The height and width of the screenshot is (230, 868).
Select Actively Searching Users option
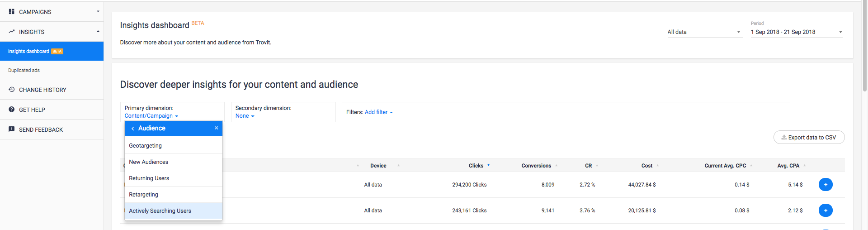(x=160, y=211)
